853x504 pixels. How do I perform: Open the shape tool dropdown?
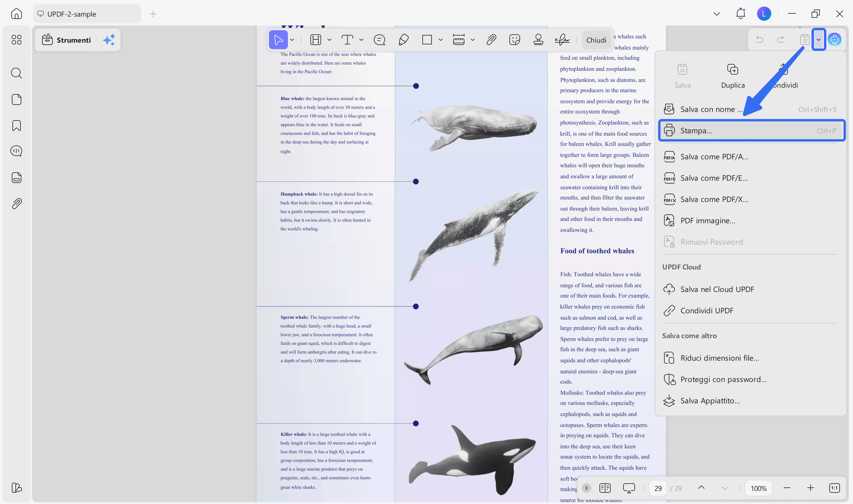click(441, 40)
